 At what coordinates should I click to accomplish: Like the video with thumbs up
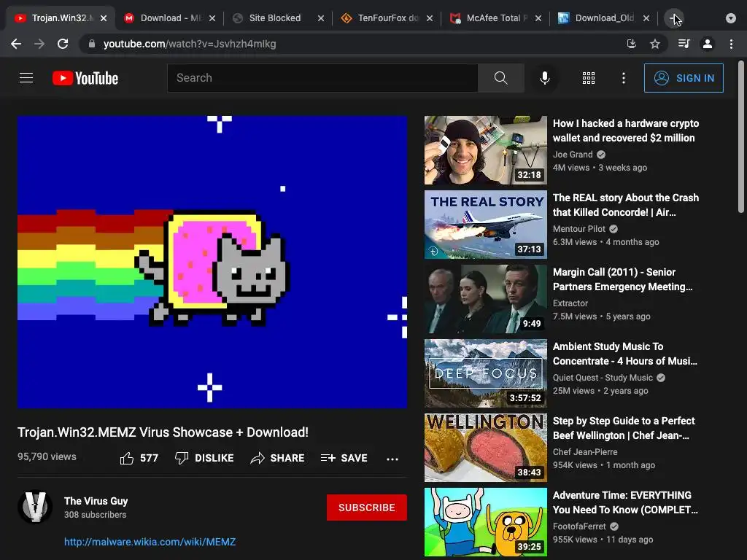(139, 458)
